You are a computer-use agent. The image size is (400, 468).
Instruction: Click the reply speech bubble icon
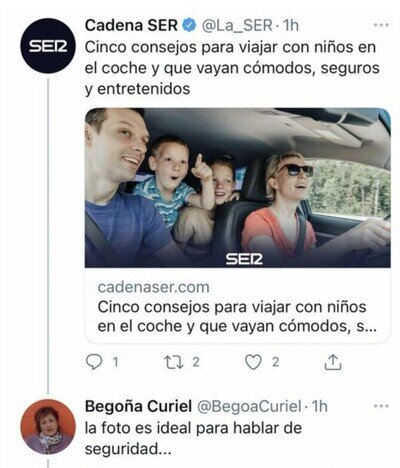(x=94, y=362)
